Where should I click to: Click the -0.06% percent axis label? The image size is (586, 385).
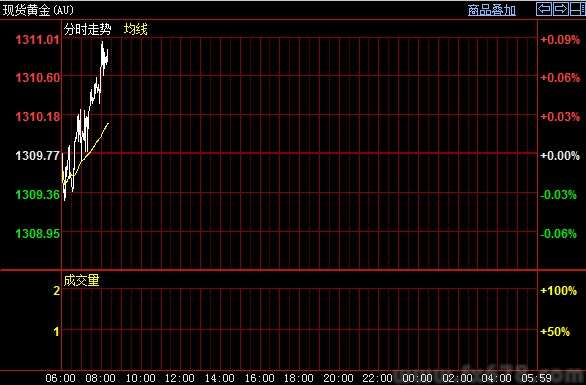tap(559, 234)
